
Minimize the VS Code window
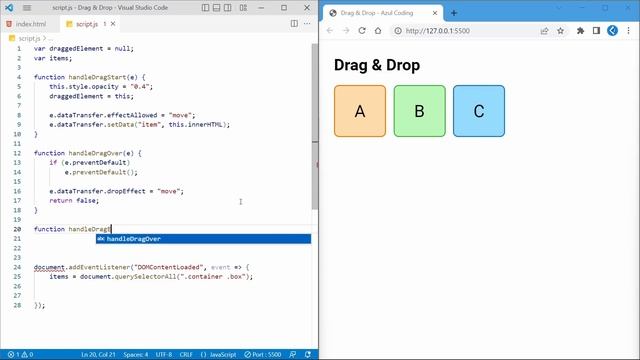pyautogui.click(x=261, y=8)
